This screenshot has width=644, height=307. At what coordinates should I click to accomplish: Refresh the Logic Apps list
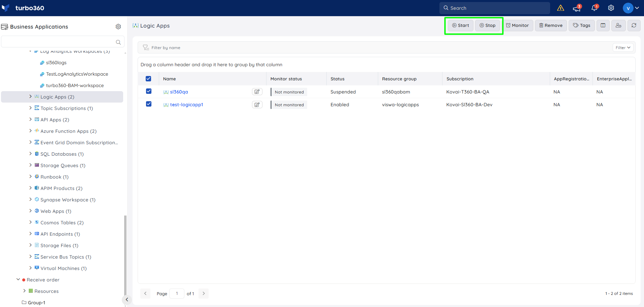[634, 25]
